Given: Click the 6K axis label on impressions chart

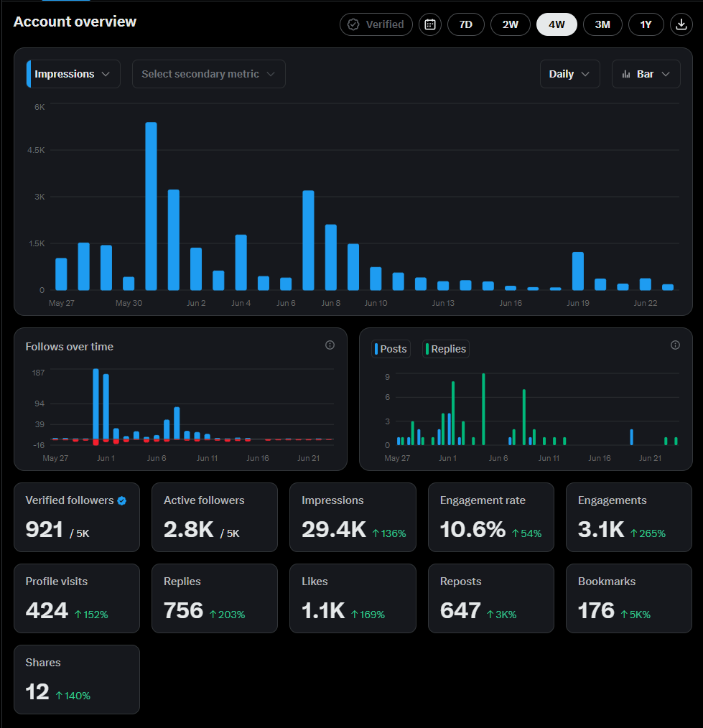Looking at the screenshot, I should point(39,107).
